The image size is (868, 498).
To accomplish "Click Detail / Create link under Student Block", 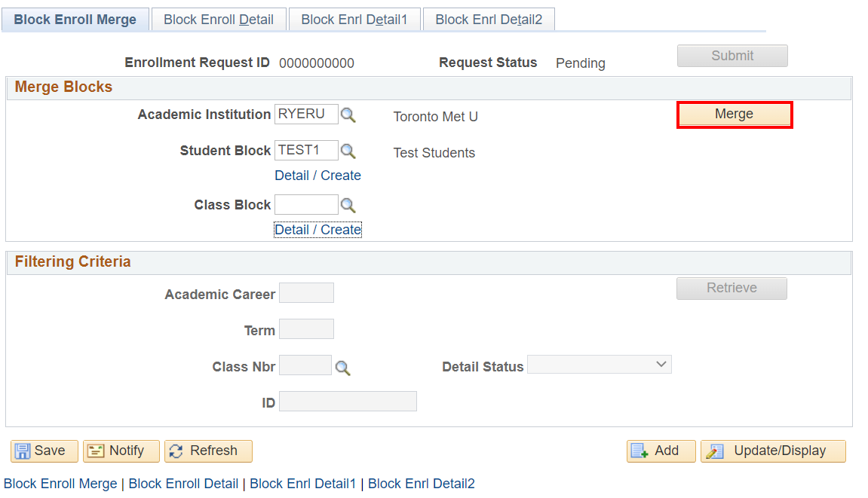I will tap(317, 176).
